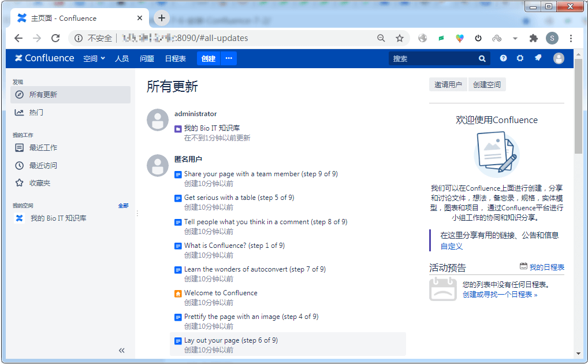Open a new browser tab

(162, 18)
